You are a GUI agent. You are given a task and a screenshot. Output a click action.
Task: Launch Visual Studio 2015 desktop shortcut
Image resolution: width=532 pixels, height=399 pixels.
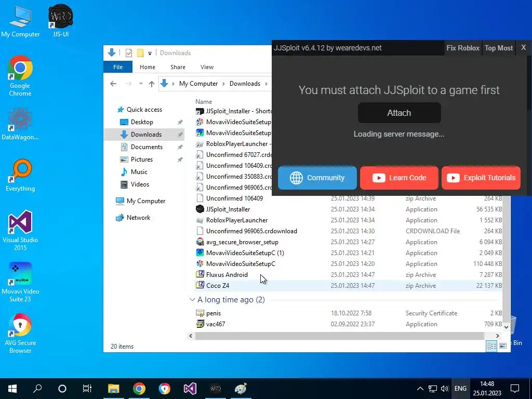[x=20, y=230]
